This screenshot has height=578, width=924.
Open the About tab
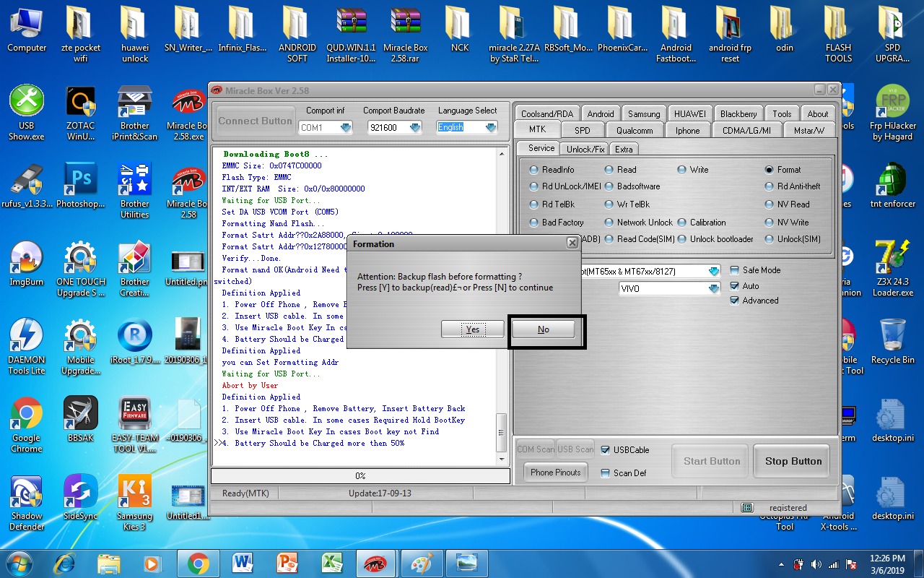coord(818,114)
